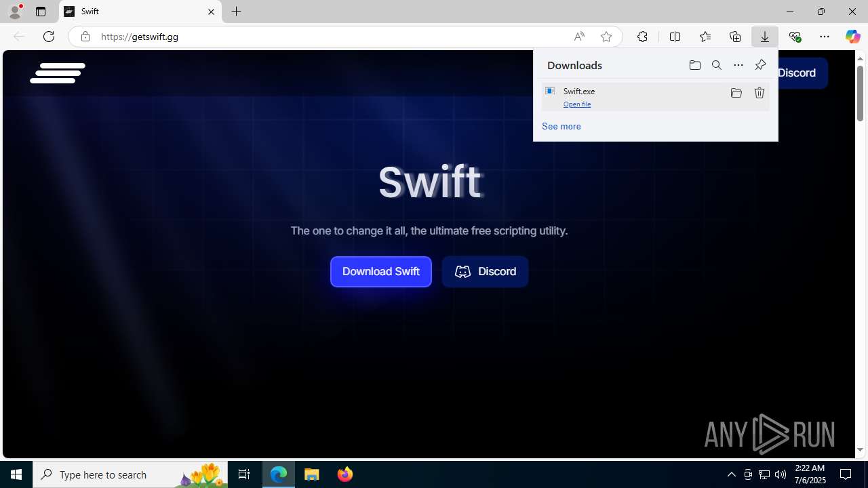Open the browser profile icon
The width and height of the screenshot is (868, 488).
point(15,12)
